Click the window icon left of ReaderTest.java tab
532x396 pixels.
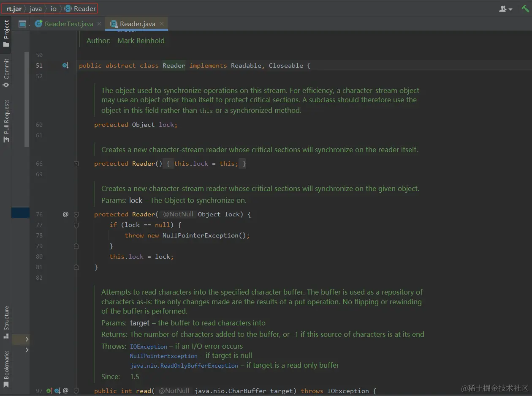[x=22, y=24]
